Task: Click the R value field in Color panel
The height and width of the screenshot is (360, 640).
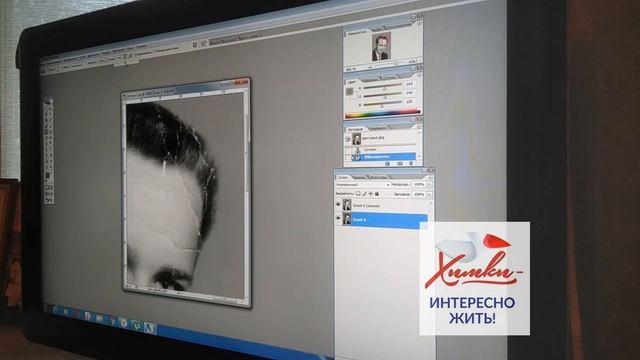Action: [410, 84]
